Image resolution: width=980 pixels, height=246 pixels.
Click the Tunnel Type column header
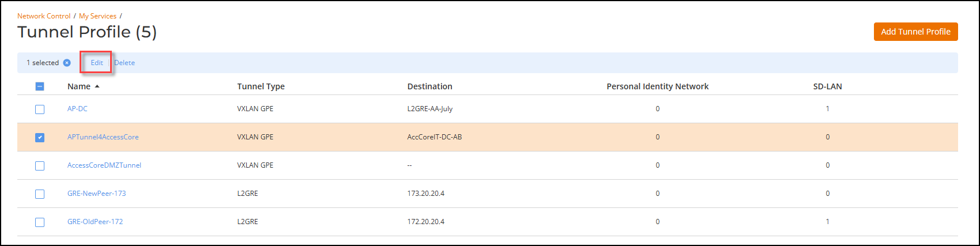[x=261, y=86]
